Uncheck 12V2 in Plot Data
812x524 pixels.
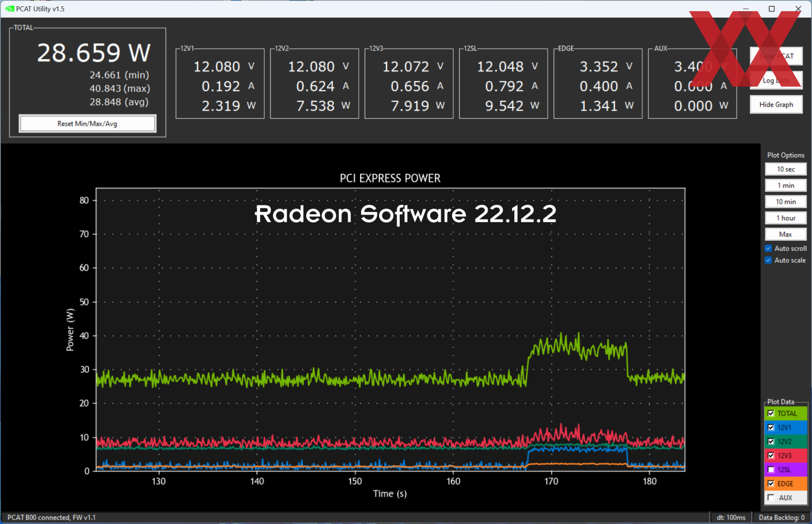[771, 442]
